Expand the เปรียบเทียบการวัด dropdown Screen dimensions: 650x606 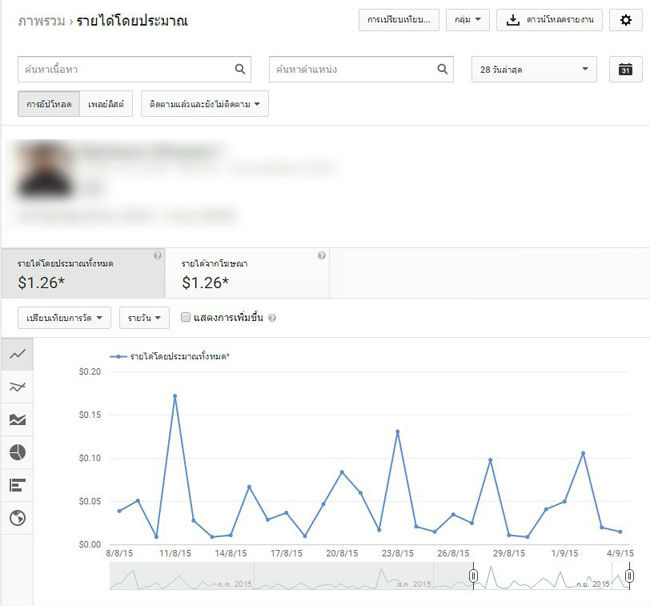(65, 318)
